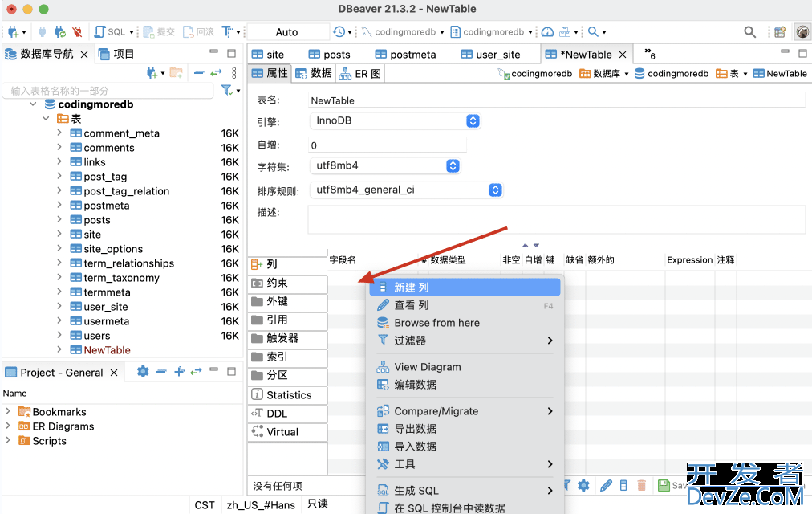
Task: Click the transaction log clock icon
Action: pyautogui.click(x=339, y=31)
